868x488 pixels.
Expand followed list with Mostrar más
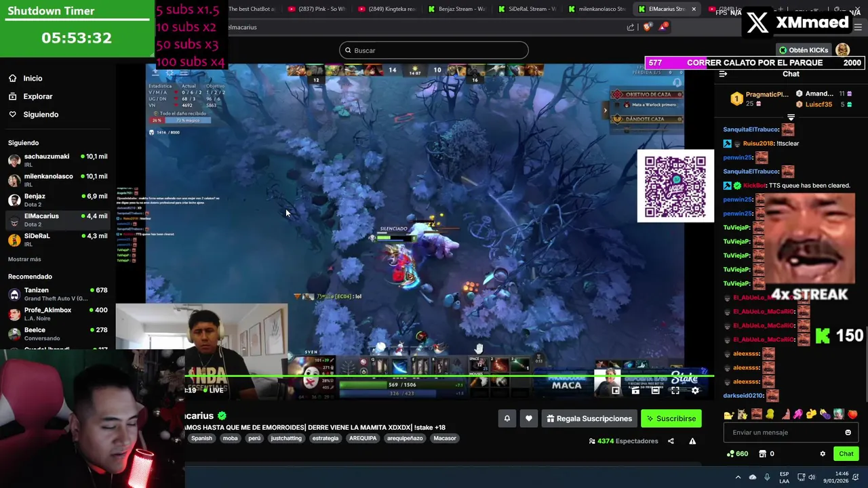pos(24,260)
